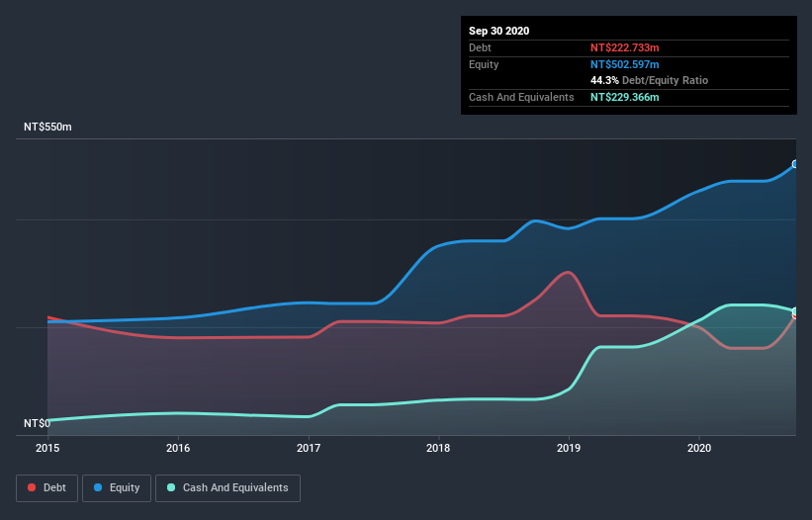Click the 2019 x-axis label
The image size is (812, 520).
click(569, 448)
